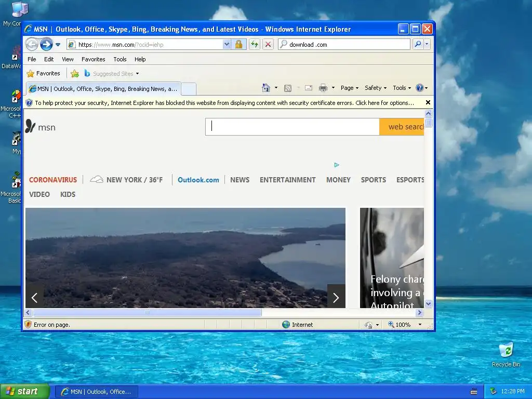Open a new blank tab
The height and width of the screenshot is (399, 532).
point(188,89)
